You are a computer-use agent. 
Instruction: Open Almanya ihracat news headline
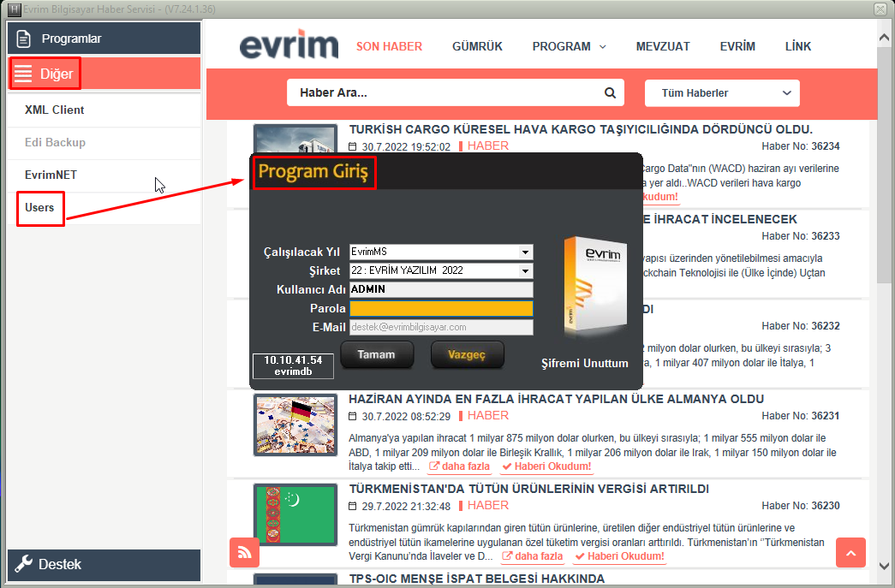pyautogui.click(x=557, y=399)
